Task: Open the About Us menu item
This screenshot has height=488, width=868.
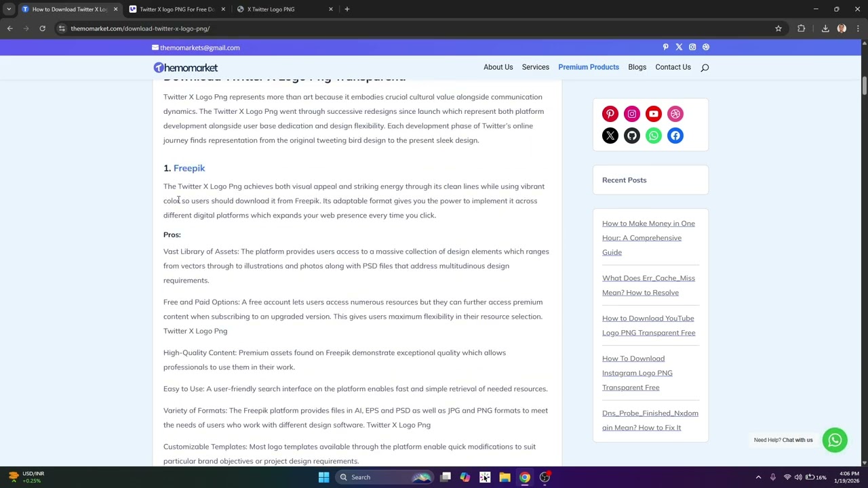Action: pyautogui.click(x=498, y=67)
